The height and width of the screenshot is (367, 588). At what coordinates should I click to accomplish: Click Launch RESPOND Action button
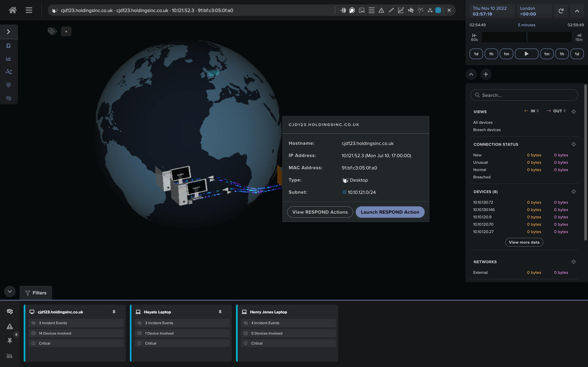[x=390, y=212]
